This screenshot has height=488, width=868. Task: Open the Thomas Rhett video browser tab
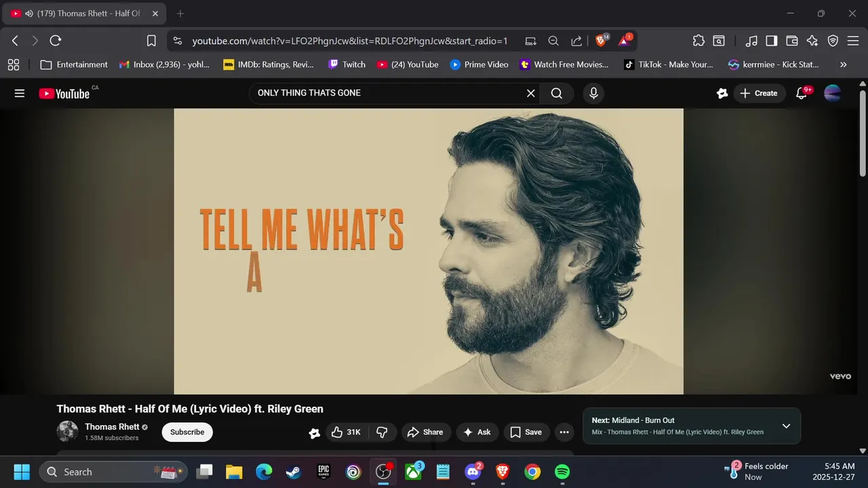tap(83, 14)
